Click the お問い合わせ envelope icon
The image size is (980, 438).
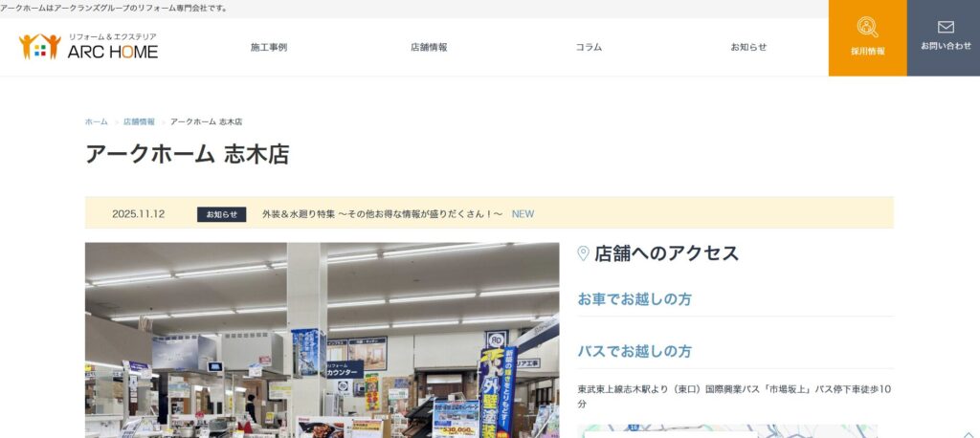tap(946, 27)
